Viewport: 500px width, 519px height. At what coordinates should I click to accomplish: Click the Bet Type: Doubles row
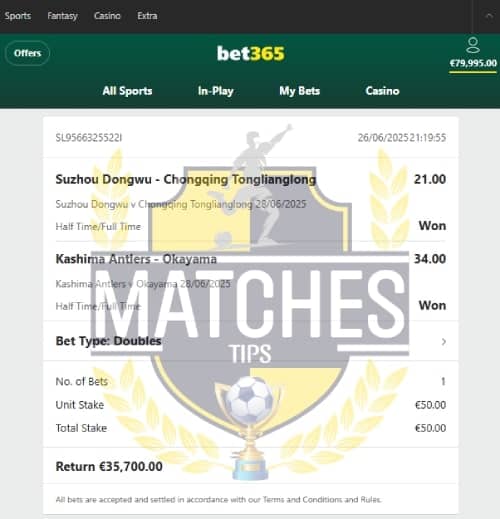(x=251, y=341)
